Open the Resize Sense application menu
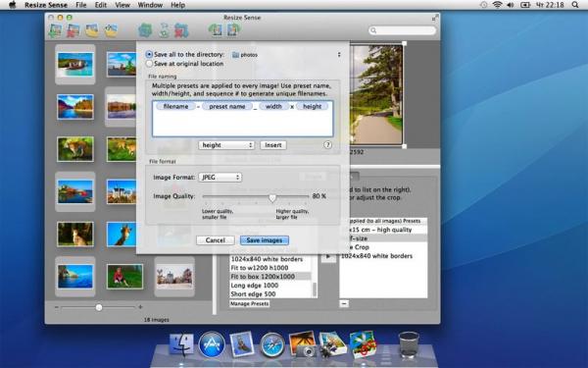This screenshot has height=368, width=588. 46,5
